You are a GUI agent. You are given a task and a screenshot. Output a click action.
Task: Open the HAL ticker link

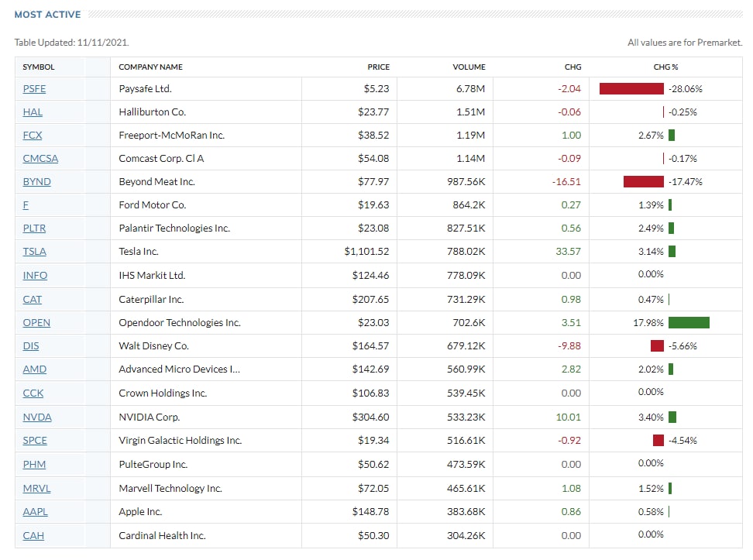click(x=33, y=112)
